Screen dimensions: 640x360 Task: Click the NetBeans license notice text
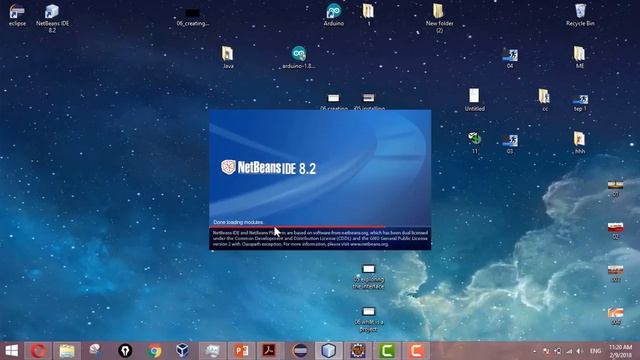320,238
